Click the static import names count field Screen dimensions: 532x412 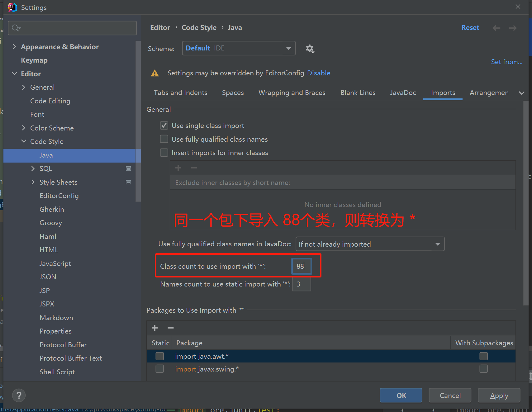tap(302, 284)
